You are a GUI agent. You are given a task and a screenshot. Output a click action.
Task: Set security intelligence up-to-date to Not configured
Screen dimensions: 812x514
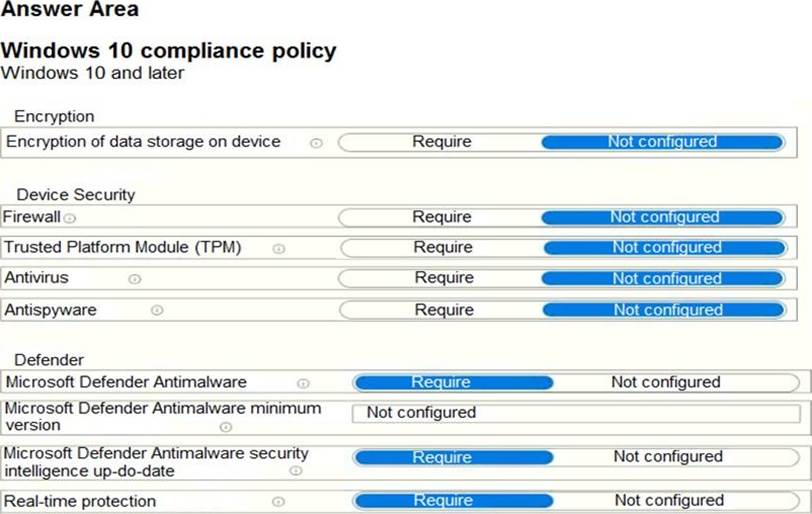coord(667,457)
